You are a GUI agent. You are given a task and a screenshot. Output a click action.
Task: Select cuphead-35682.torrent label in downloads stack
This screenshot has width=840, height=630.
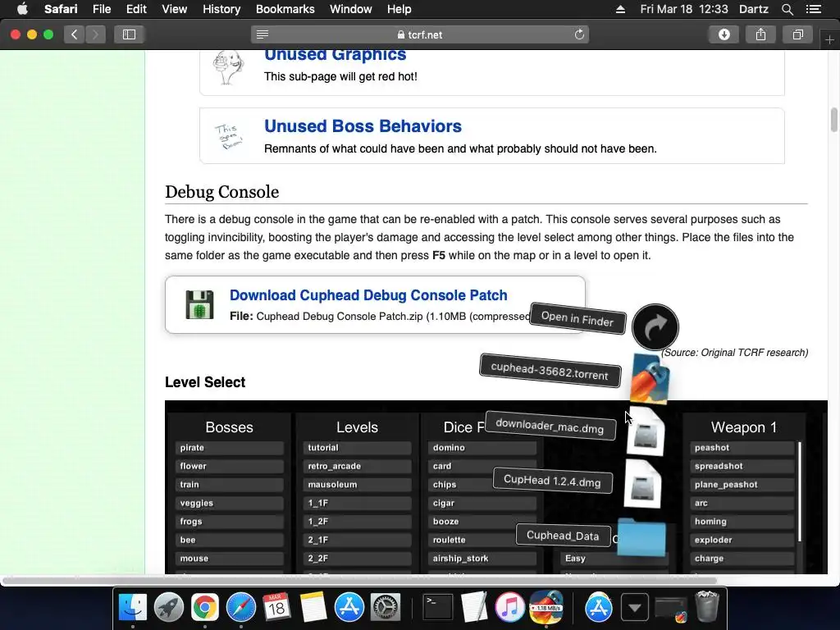550,371
